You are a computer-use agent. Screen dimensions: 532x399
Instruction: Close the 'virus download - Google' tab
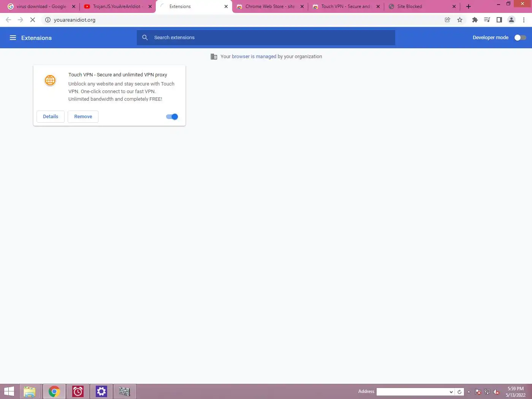tap(74, 6)
